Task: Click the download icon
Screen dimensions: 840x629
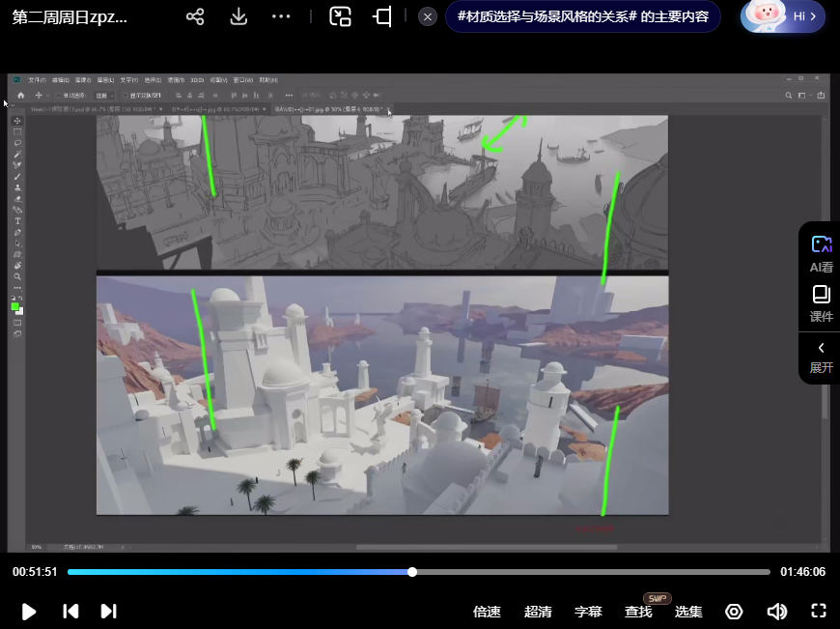Action: coord(238,16)
